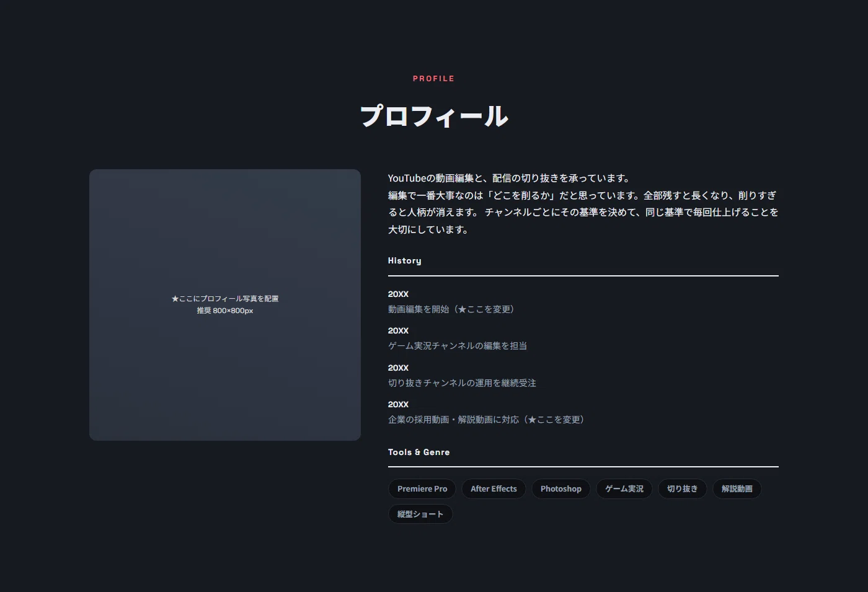Image resolution: width=868 pixels, height=592 pixels.
Task: Click the red PROFILE section label
Action: [434, 79]
